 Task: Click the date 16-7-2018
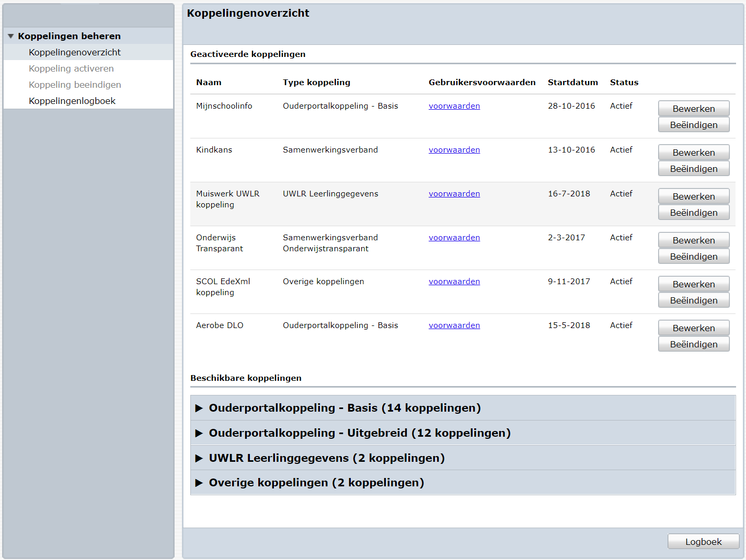pos(569,194)
